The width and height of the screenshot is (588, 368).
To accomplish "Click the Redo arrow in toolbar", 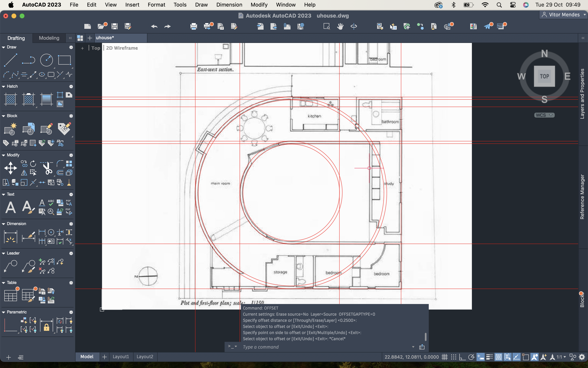I will click(x=167, y=26).
